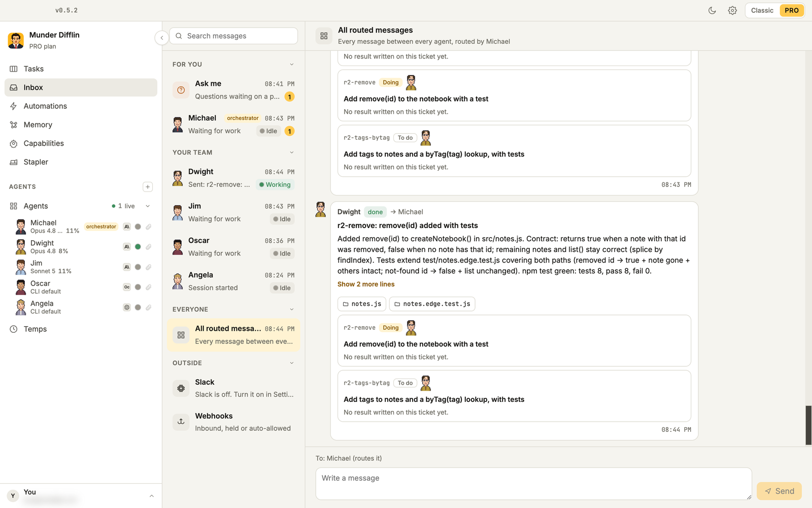Open Angela's Session started conversation

[x=233, y=281]
